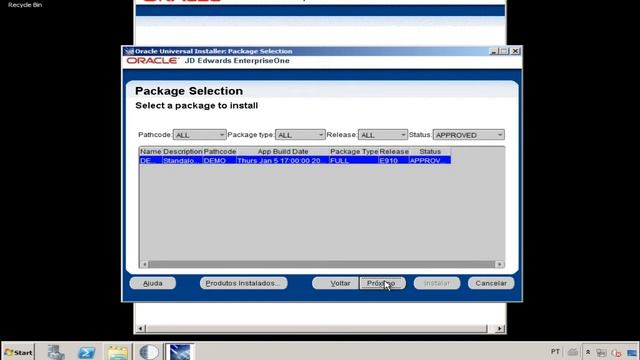Go back with Voltar button

coord(336,283)
